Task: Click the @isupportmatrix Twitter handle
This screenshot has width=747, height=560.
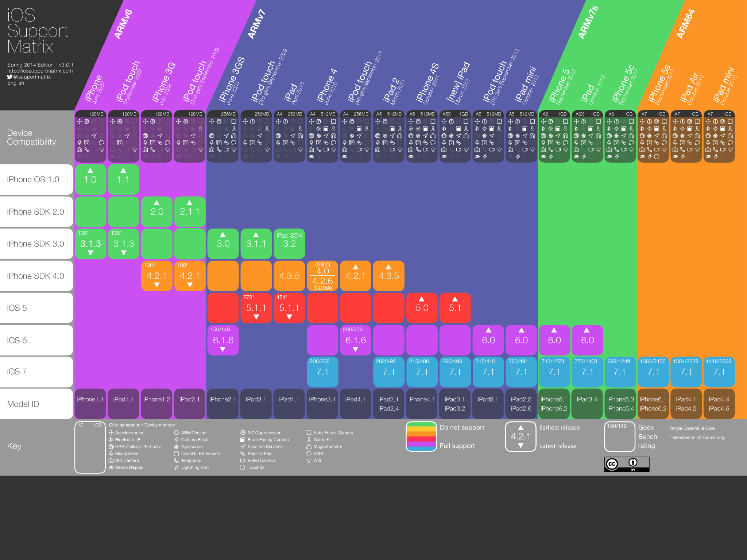Action: (32, 77)
